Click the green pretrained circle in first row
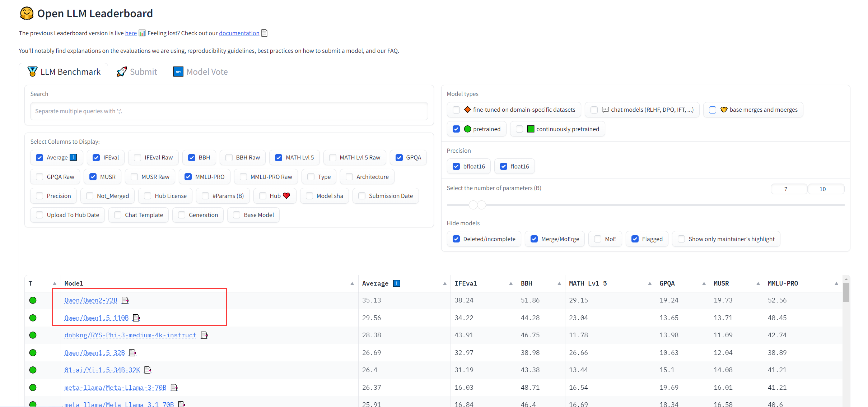Screen dimensions: 868x407 pos(33,300)
